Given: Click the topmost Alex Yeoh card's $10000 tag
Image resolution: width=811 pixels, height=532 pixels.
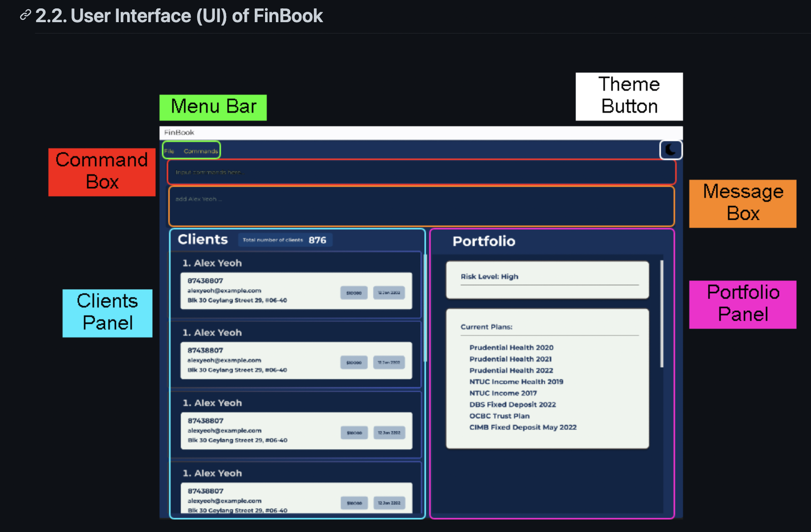Looking at the screenshot, I should point(354,293).
